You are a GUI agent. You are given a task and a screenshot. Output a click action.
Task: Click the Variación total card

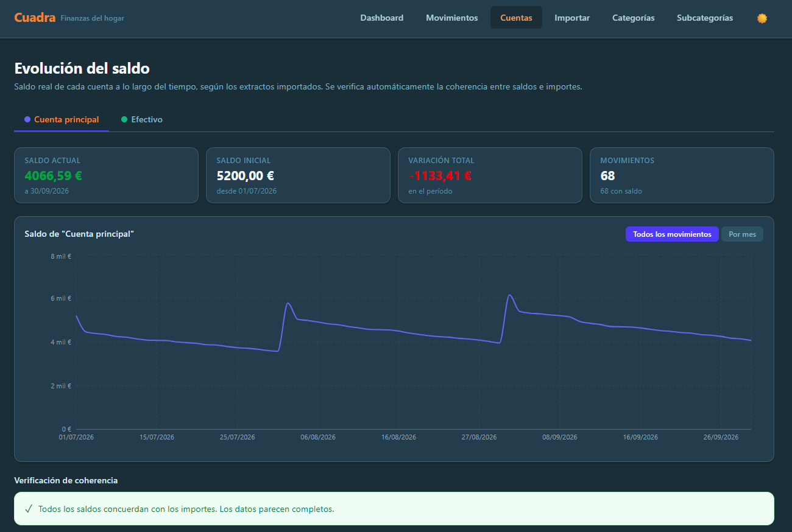pos(490,175)
